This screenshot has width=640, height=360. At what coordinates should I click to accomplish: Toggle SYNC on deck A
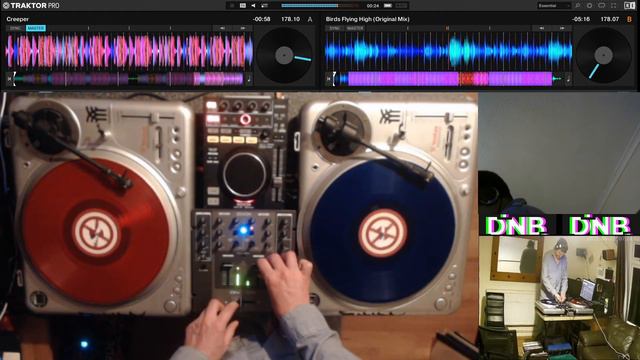(x=15, y=28)
